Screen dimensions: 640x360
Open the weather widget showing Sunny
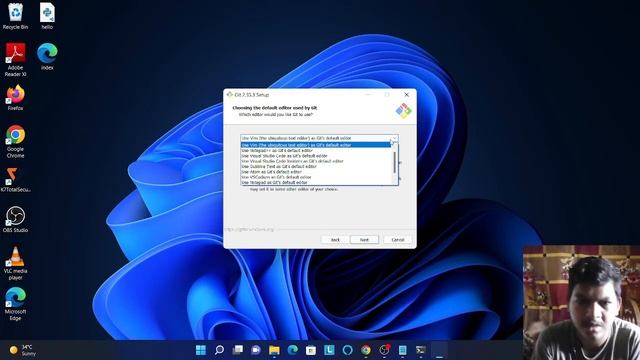(23, 350)
